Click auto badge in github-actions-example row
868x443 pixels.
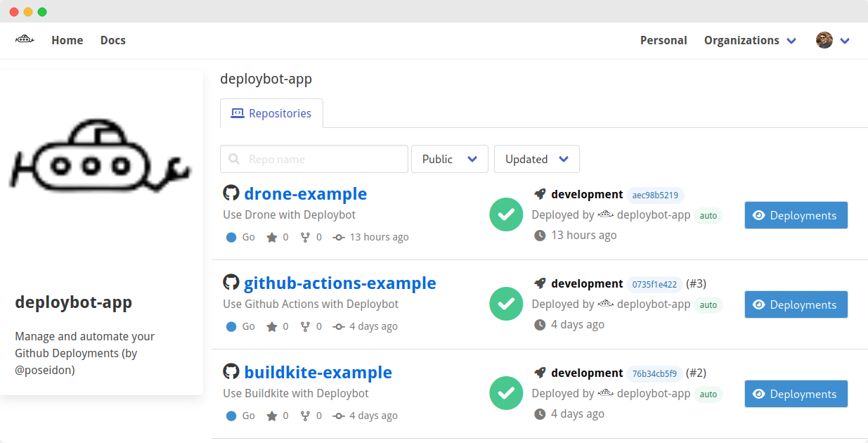pyautogui.click(x=708, y=305)
